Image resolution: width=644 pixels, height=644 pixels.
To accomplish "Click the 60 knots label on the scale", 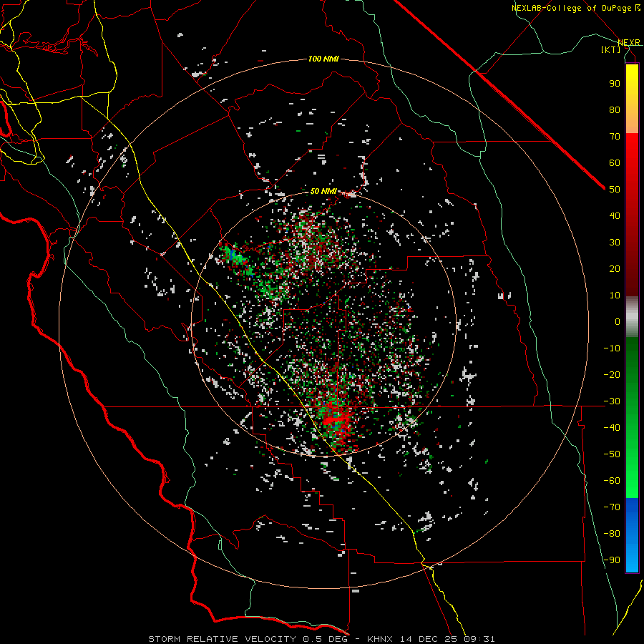I will [615, 162].
